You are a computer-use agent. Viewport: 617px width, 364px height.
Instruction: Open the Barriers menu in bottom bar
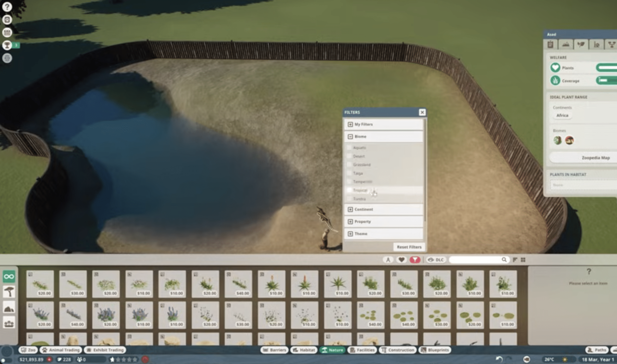click(x=274, y=350)
